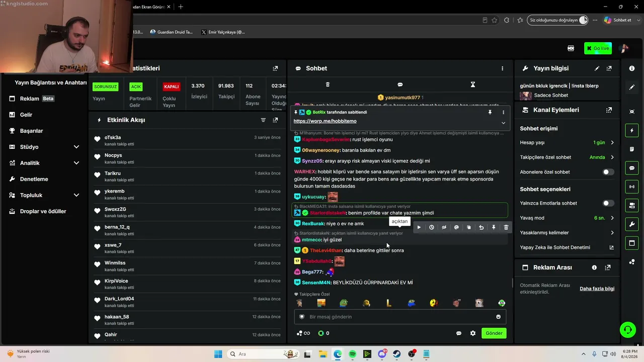The image size is (644, 362).
Task: Expand the Stüdyo sidebar section
Action: click(76, 147)
